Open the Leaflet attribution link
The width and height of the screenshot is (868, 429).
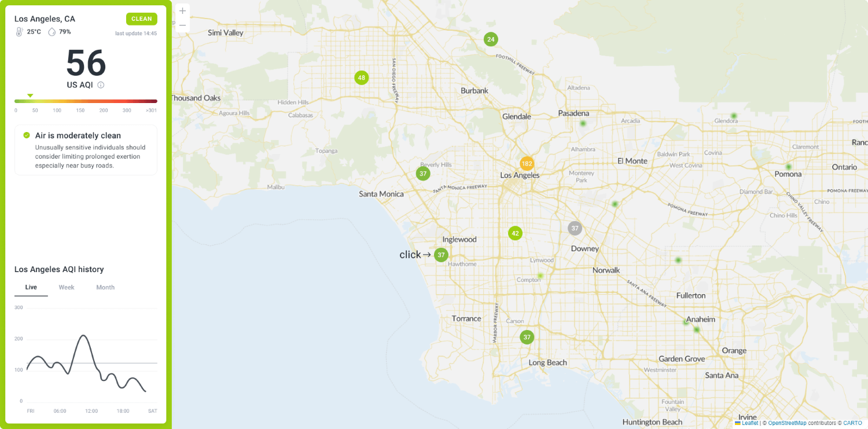coord(749,423)
